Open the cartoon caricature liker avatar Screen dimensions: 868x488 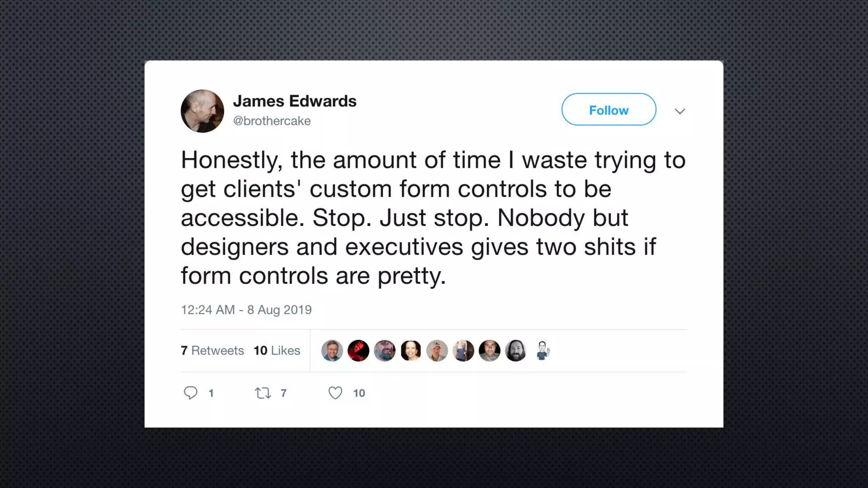pos(542,351)
